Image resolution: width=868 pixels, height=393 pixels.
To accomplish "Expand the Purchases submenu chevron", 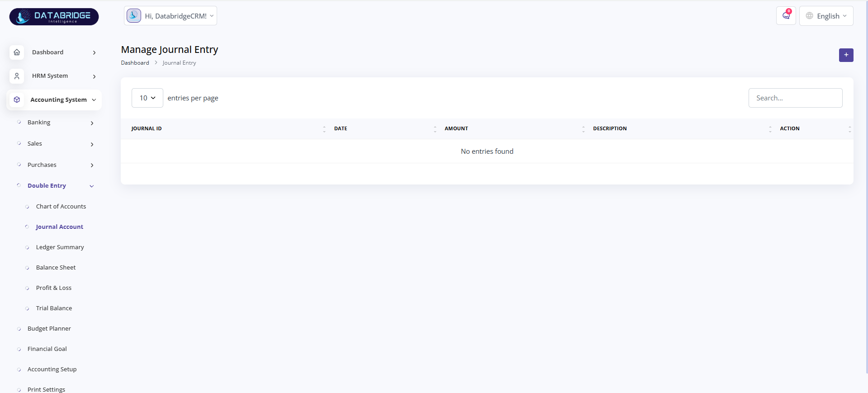I will (x=92, y=165).
